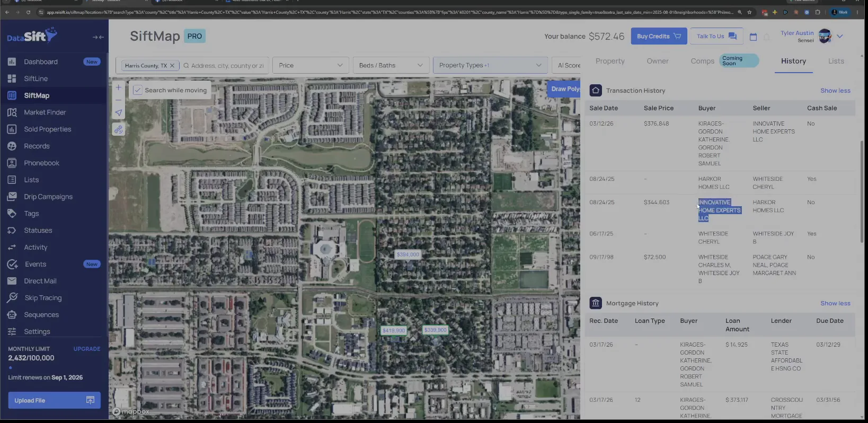The height and width of the screenshot is (423, 868).
Task: Zoom out on the map with the minus button
Action: point(119,100)
